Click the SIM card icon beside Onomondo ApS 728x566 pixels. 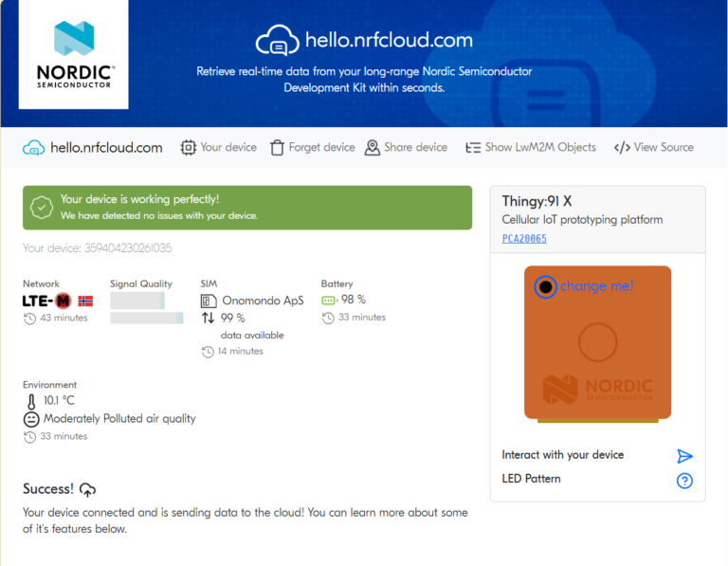(209, 301)
